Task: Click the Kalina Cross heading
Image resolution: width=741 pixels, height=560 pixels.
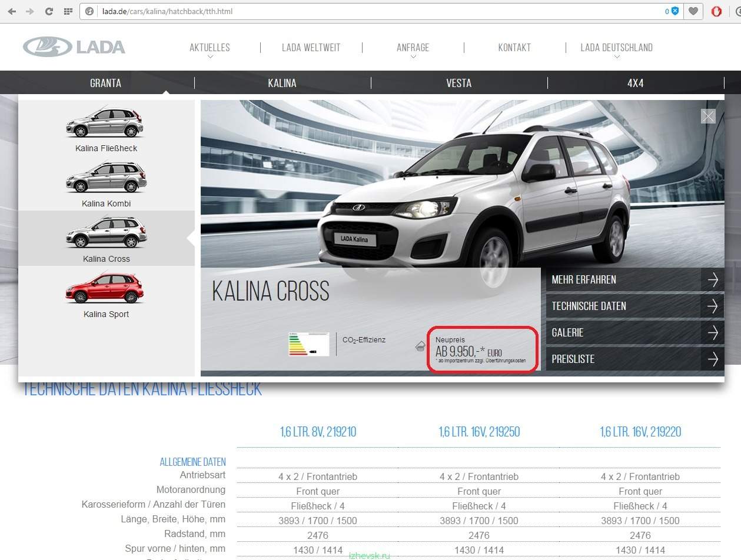Action: pos(270,291)
